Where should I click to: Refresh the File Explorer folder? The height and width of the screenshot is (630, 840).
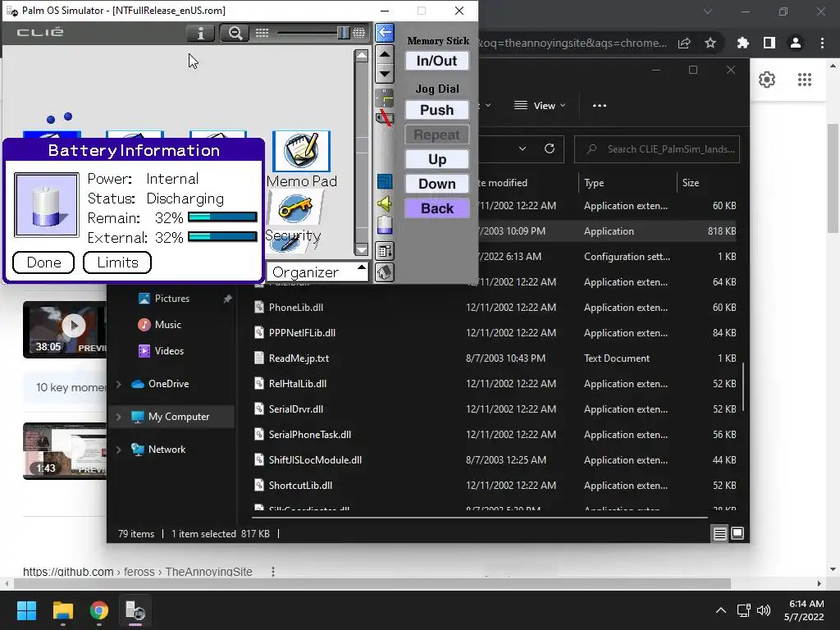[x=549, y=149]
